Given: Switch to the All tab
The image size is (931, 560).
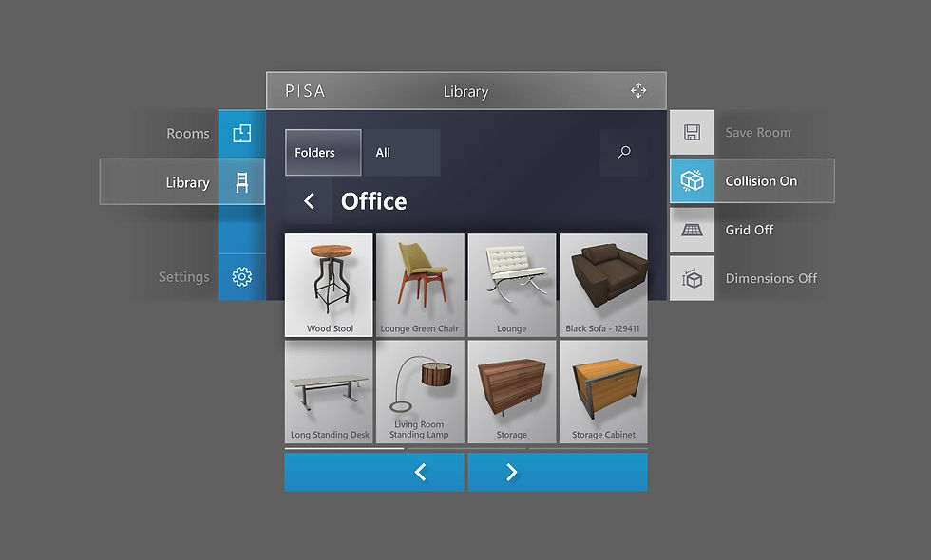Looking at the screenshot, I should [x=402, y=153].
